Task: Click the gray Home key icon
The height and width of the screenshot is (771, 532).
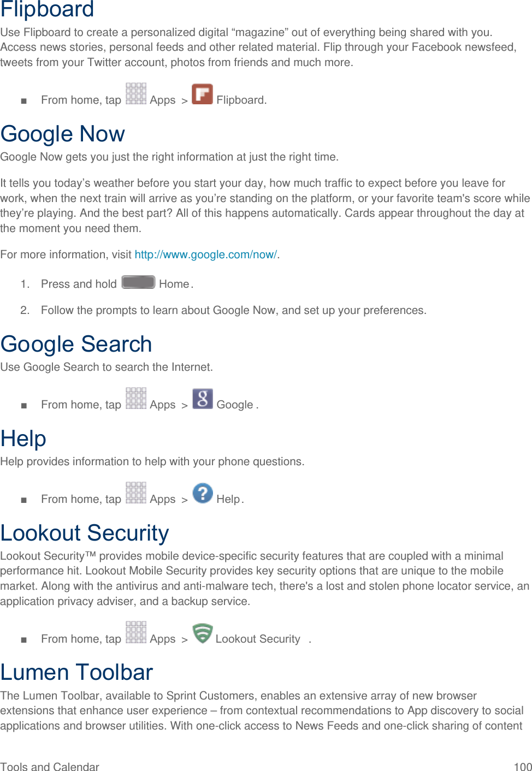Action: (x=138, y=282)
